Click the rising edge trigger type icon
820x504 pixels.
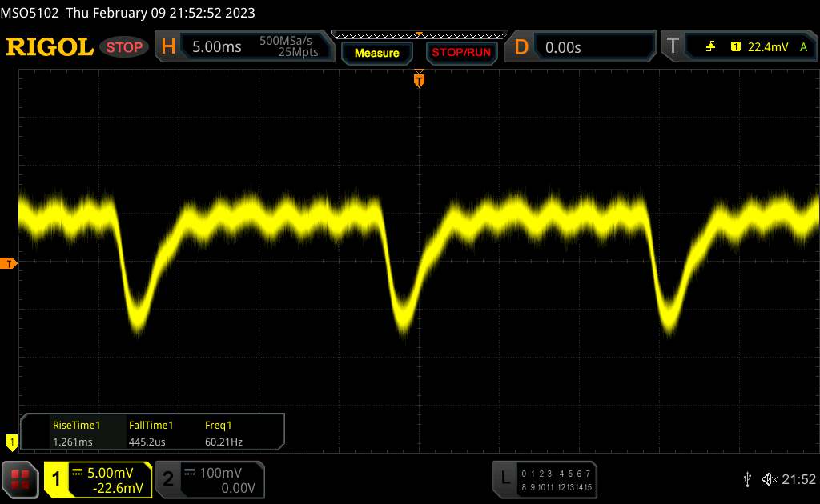(710, 47)
